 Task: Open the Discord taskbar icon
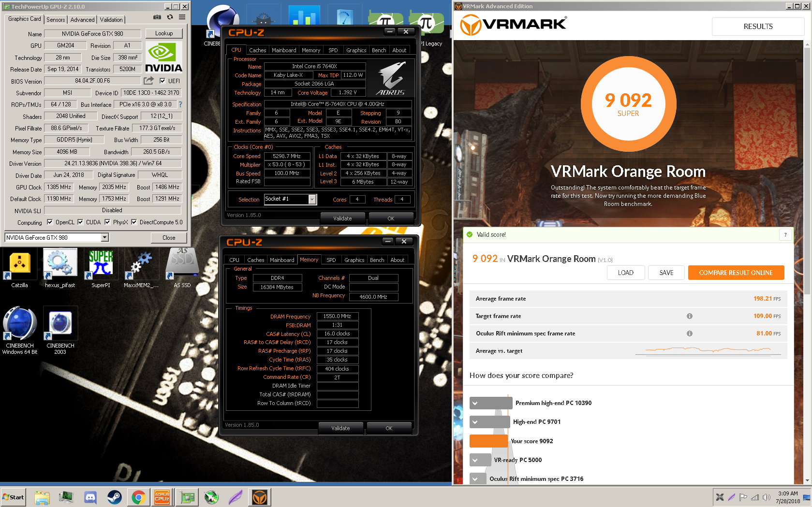[90, 497]
